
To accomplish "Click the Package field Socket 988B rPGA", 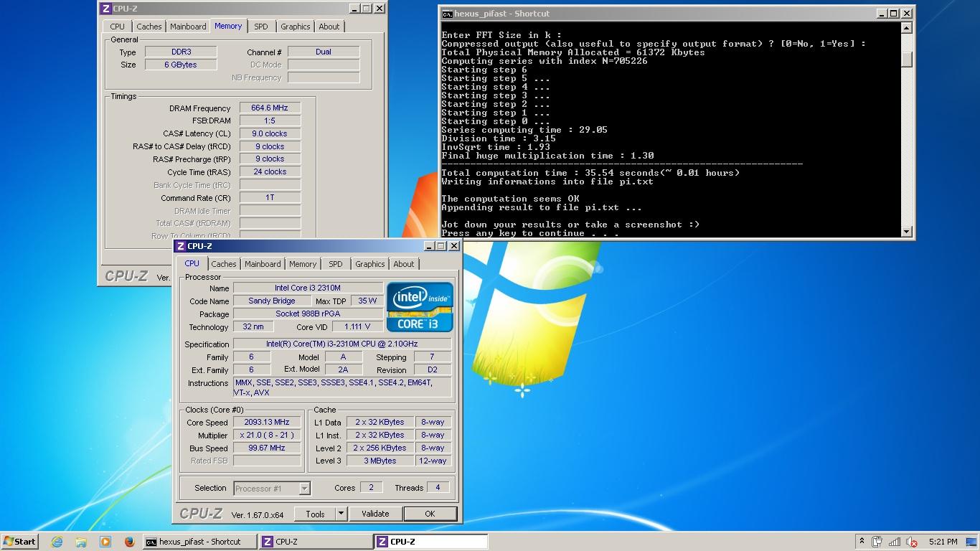I will click(x=308, y=314).
